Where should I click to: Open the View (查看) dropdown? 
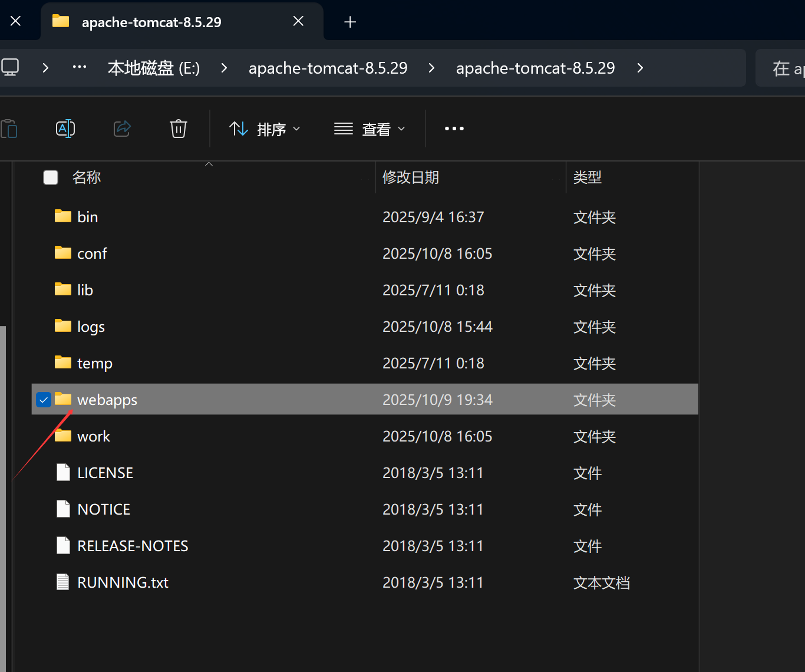[369, 129]
